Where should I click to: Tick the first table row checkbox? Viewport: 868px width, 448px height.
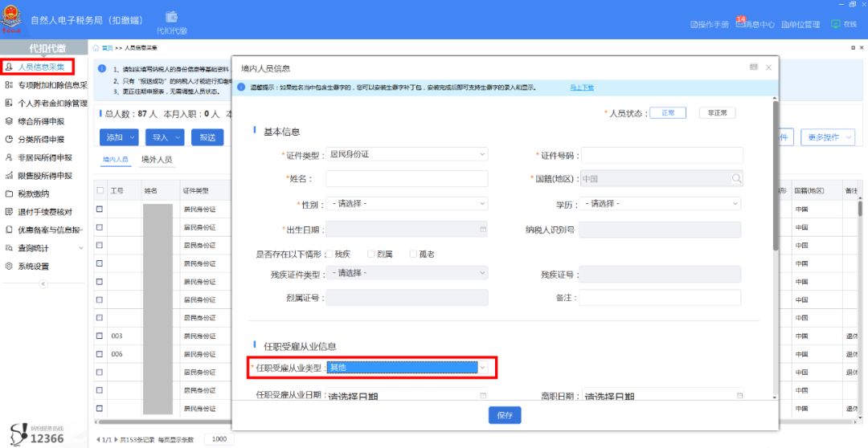(100, 209)
